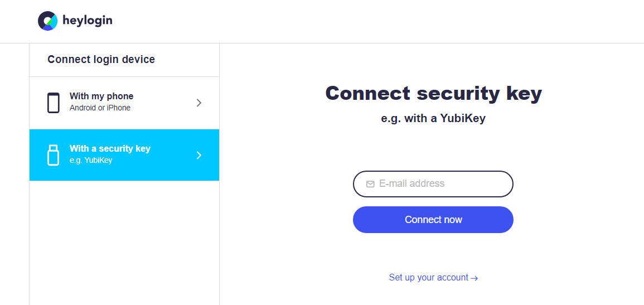644x305 pixels.
Task: Click the arrow next to Set up your account
Action: point(474,278)
